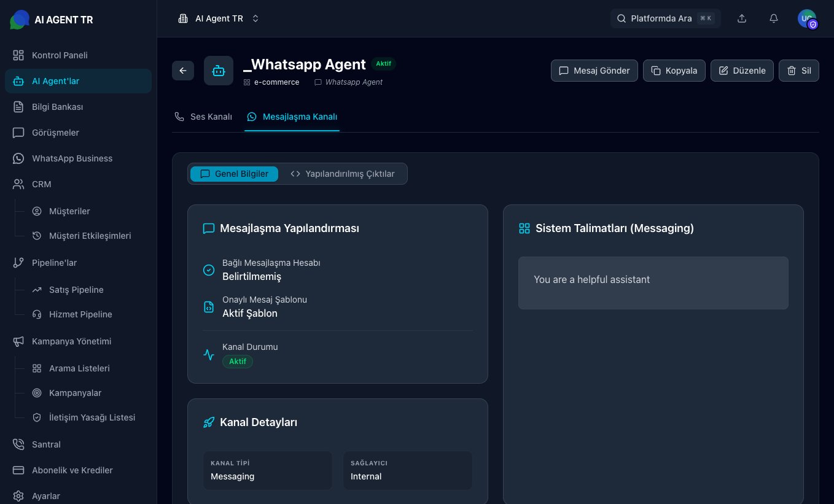Viewport: 834px width, 504px height.
Task: Click the Pipeline'lar branch icon
Action: pos(18,263)
